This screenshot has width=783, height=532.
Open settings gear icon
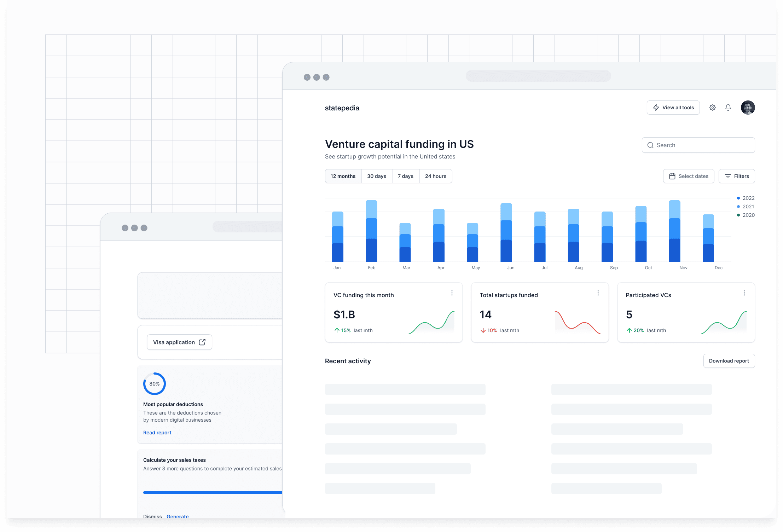[x=712, y=108]
